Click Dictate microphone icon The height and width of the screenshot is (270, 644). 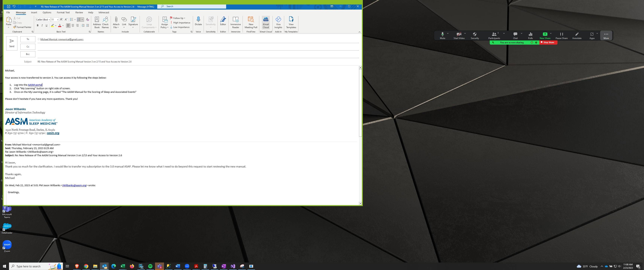(198, 21)
